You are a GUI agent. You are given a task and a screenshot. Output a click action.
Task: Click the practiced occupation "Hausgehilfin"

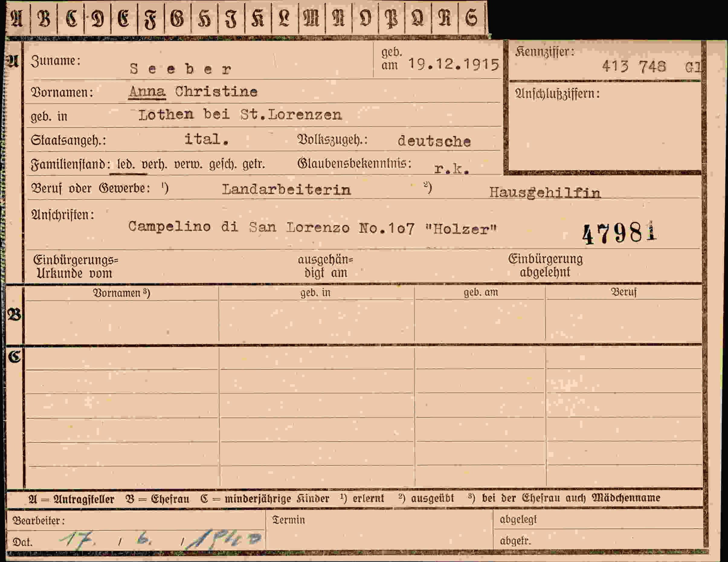(545, 193)
